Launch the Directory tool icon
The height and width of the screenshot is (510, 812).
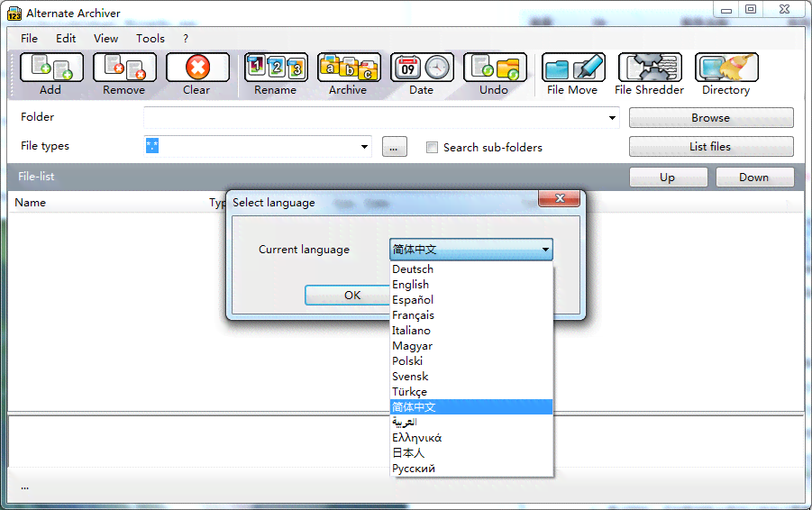click(x=726, y=68)
